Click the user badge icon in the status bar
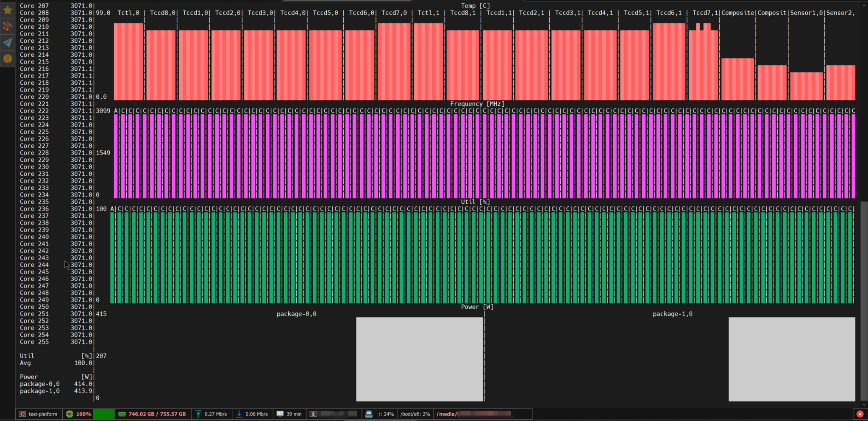Screen dimensions: 868x421 (x=313, y=414)
